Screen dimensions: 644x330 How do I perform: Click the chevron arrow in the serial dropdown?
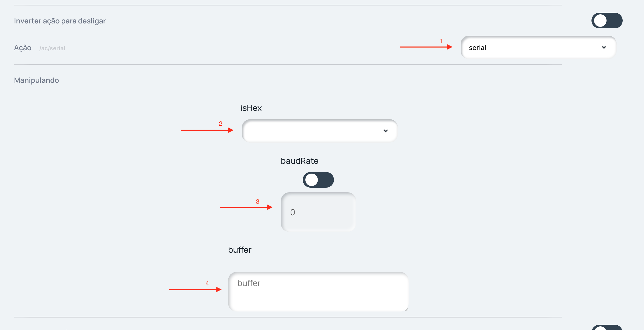point(604,47)
